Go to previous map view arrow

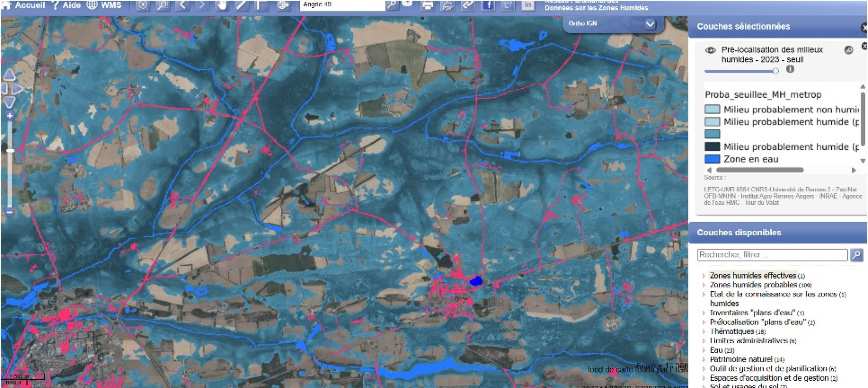pos(183,5)
